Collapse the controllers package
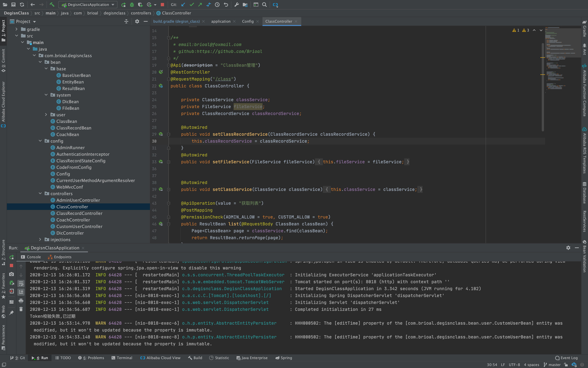Image resolution: width=588 pixels, height=368 pixels. pyautogui.click(x=40, y=194)
